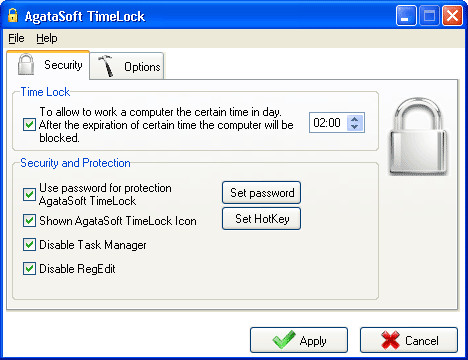468x360 pixels.
Task: Click the hammer icon on Options tab
Action: (106, 66)
